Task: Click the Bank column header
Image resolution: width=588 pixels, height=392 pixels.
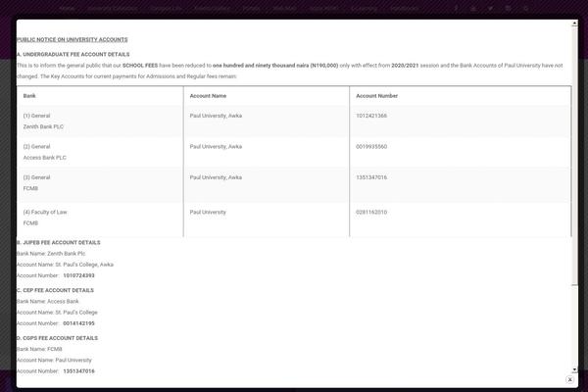Action: coord(29,96)
